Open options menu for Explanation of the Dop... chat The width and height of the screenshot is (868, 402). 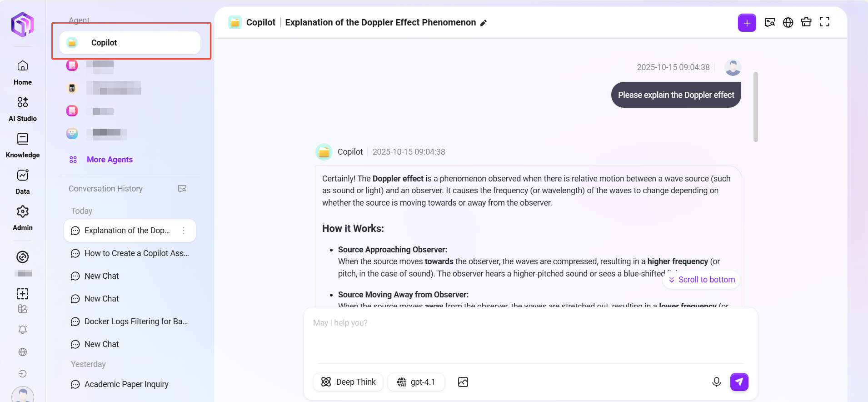click(184, 231)
